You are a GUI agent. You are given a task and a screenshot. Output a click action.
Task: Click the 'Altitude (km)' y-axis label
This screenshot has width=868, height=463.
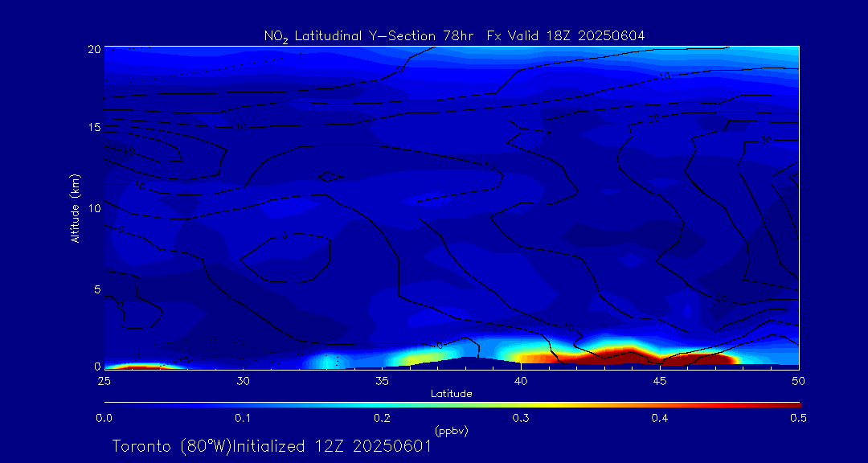coord(75,207)
